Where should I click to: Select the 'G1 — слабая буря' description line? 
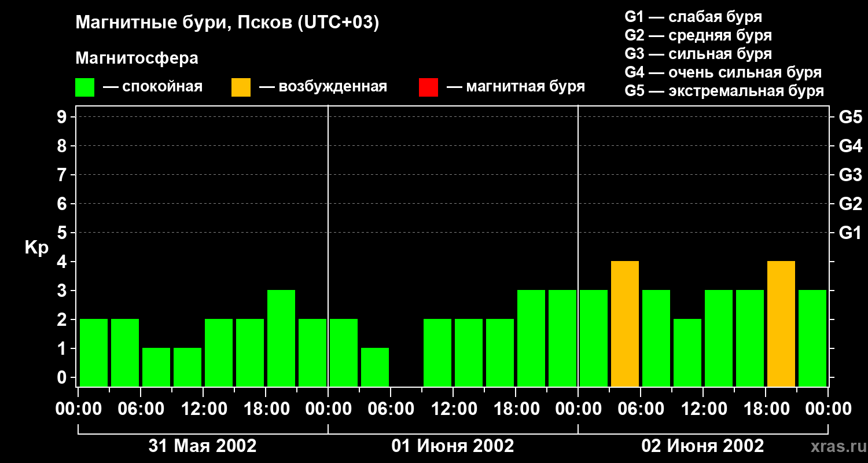click(x=693, y=17)
